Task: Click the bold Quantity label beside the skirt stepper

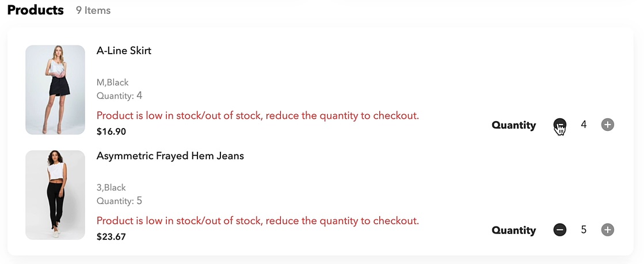Action: click(514, 126)
